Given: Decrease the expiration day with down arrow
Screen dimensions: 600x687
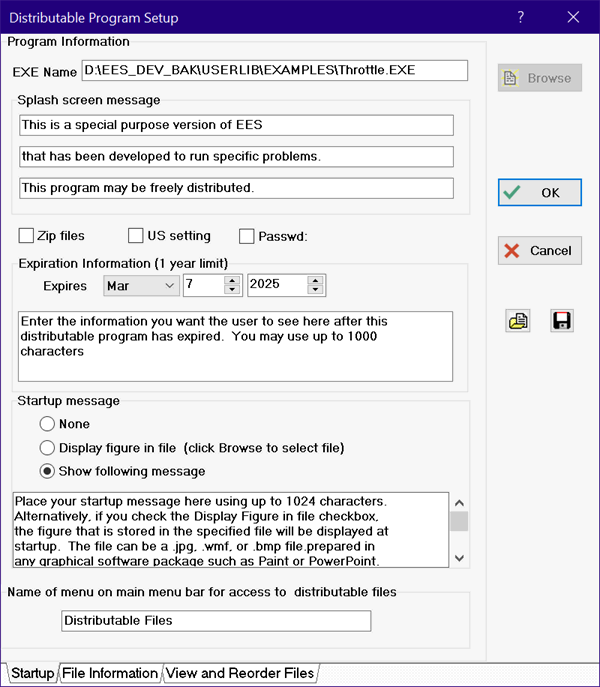Looking at the screenshot, I should click(x=232, y=291).
